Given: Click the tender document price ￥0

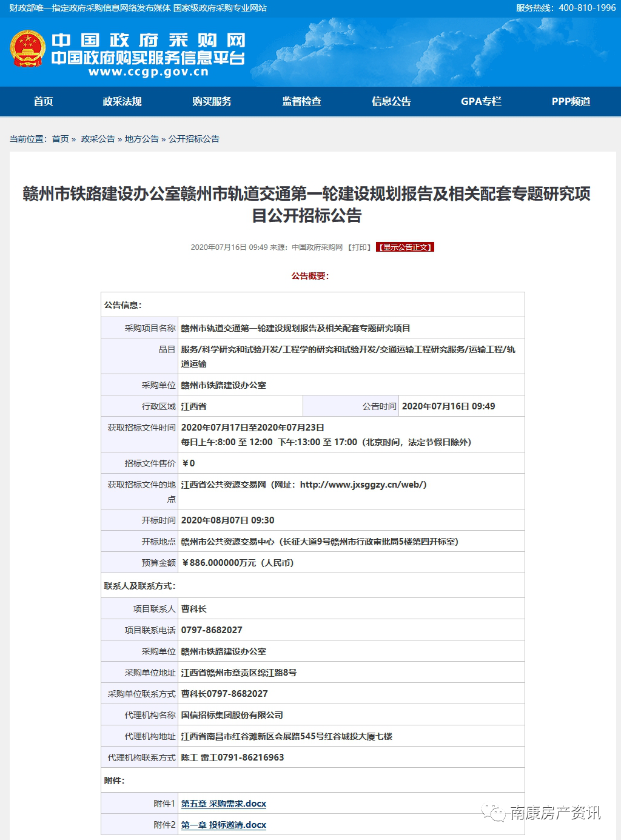Looking at the screenshot, I should click(188, 463).
